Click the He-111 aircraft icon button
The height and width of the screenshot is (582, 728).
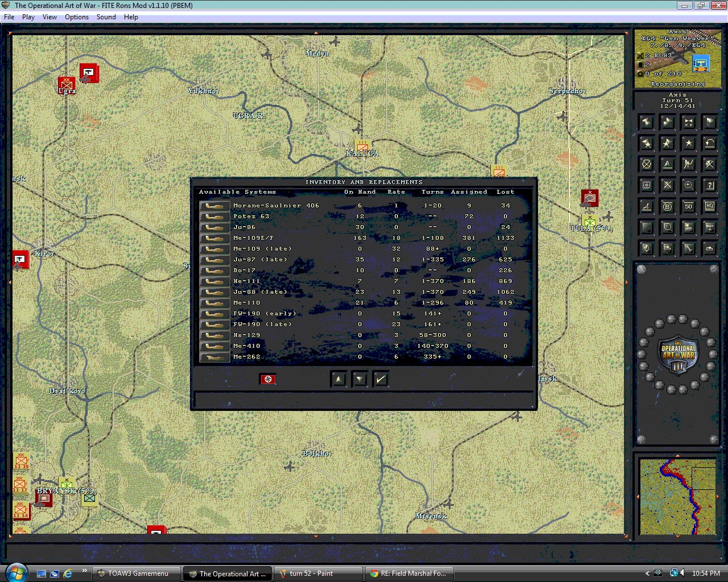[214, 281]
